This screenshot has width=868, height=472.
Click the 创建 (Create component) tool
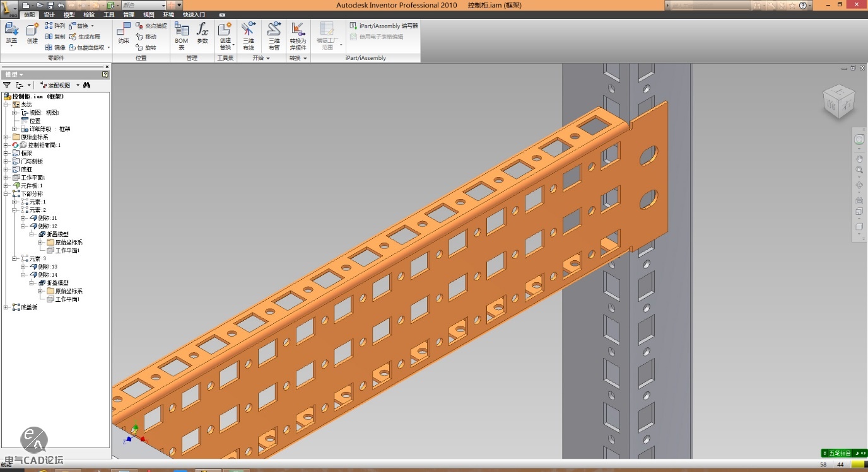(32, 33)
